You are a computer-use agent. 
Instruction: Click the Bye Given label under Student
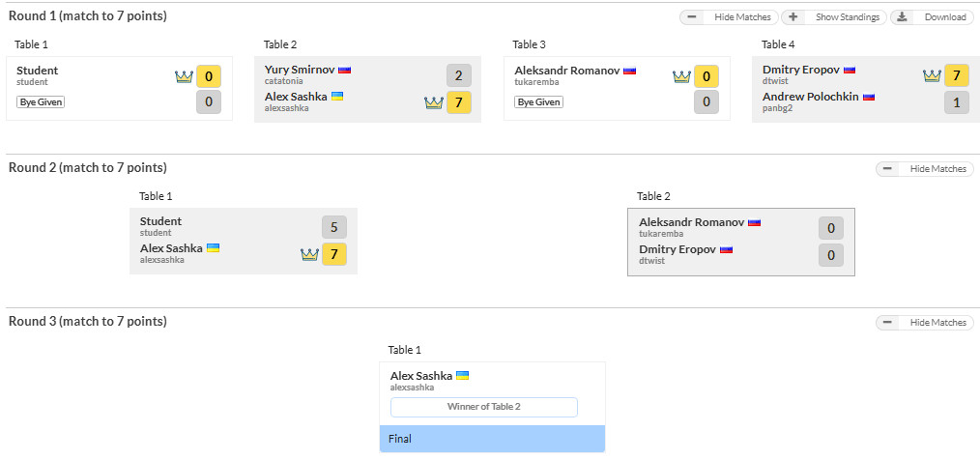point(41,101)
